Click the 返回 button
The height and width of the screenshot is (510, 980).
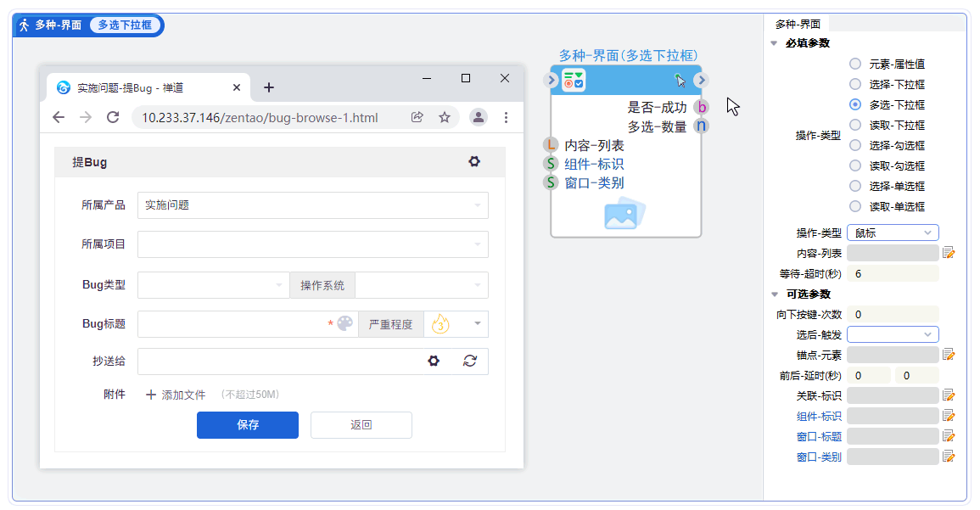[x=361, y=425]
